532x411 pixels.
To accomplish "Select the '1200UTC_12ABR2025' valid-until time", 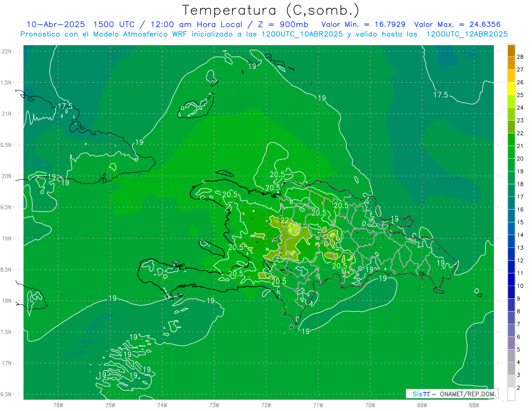I will tap(467, 34).
